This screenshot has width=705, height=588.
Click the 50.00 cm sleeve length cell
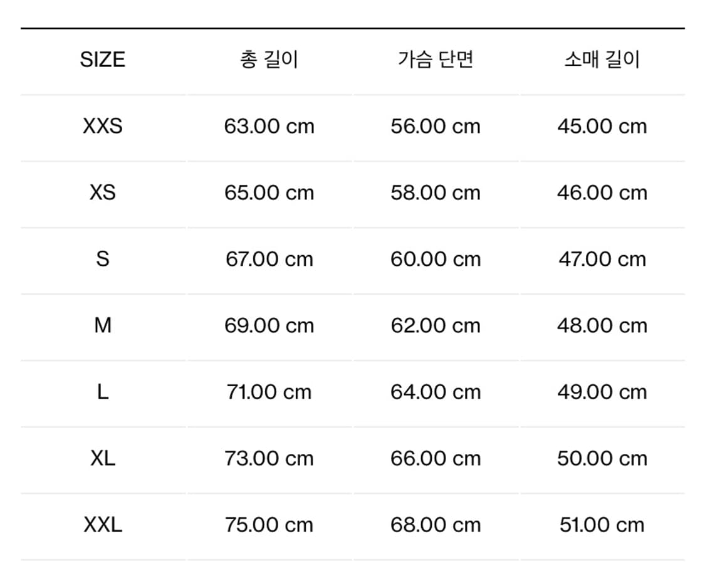[x=602, y=458]
